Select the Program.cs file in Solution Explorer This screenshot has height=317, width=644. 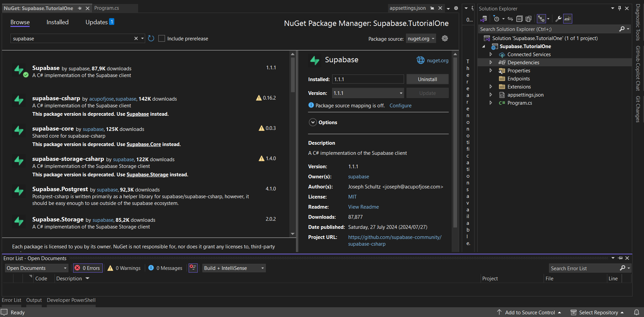(x=520, y=103)
